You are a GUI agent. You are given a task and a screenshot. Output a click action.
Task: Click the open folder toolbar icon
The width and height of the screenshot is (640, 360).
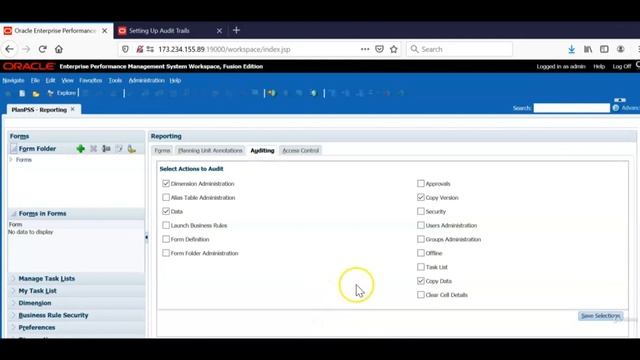[x=36, y=93]
